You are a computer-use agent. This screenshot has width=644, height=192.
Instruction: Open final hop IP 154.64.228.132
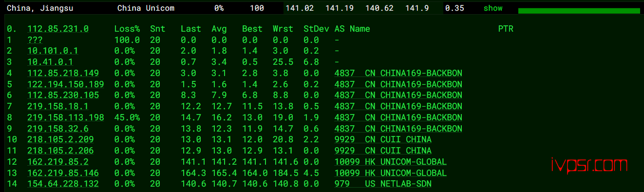pos(63,184)
